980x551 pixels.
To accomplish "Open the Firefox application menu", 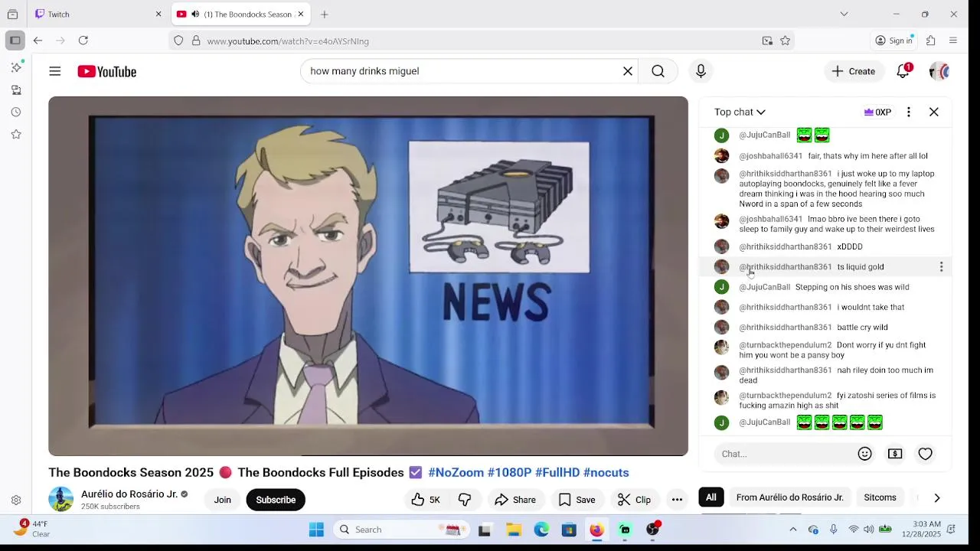I will [x=953, y=41].
